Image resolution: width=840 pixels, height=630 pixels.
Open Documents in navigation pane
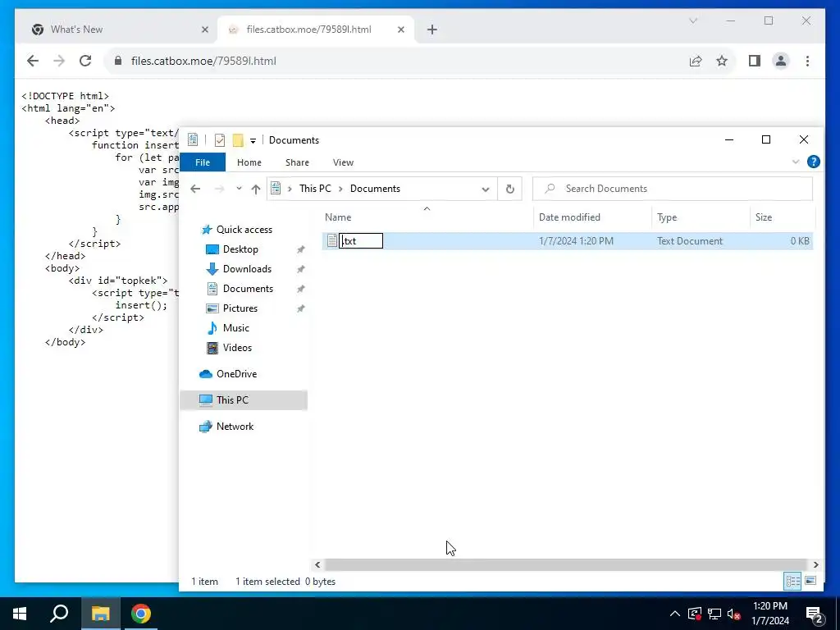[248, 289]
